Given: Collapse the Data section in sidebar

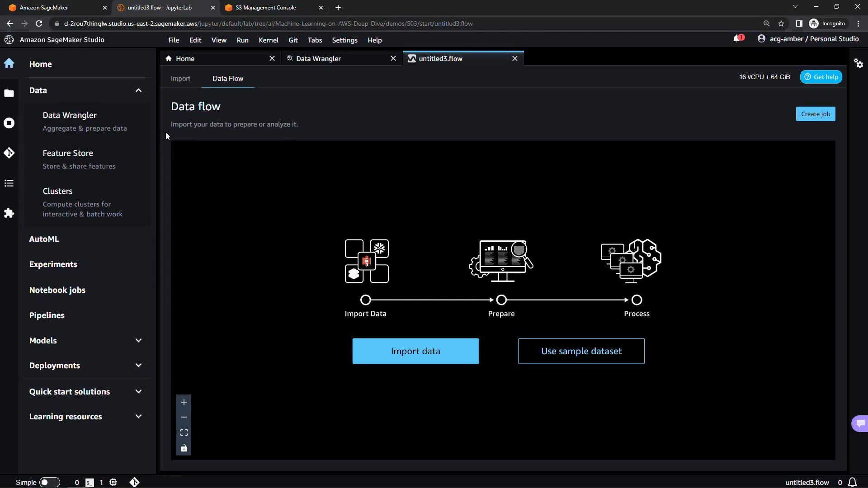Looking at the screenshot, I should pos(138,90).
